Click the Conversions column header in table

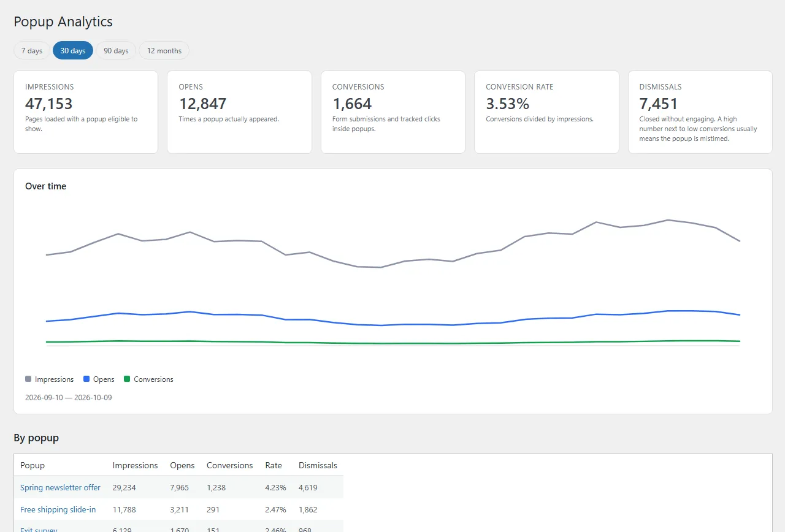(x=230, y=466)
